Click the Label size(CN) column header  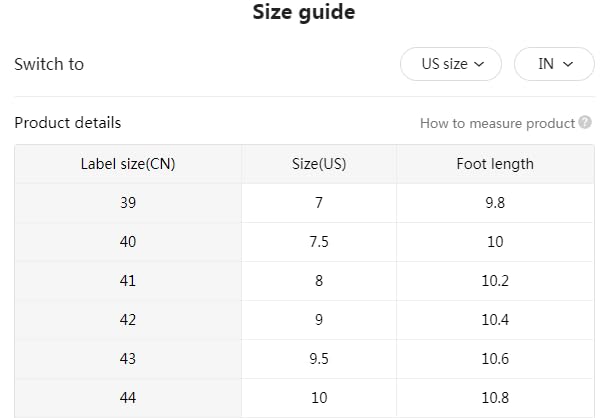128,164
